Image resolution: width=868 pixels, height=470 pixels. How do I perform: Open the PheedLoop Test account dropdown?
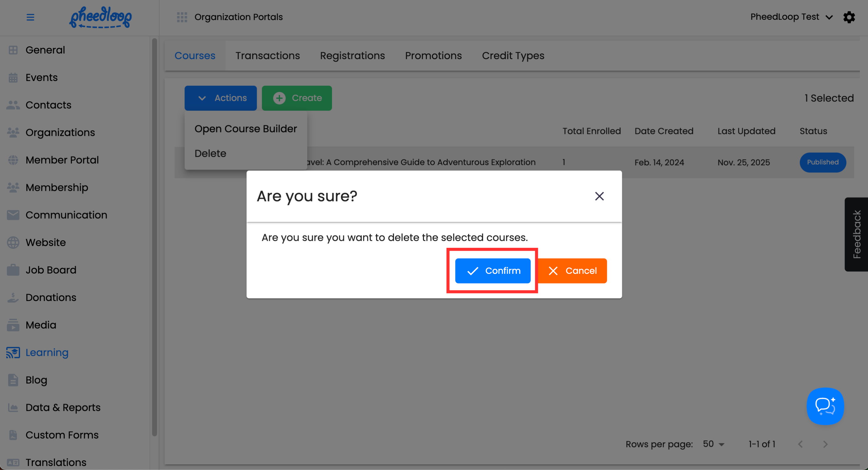click(x=791, y=17)
